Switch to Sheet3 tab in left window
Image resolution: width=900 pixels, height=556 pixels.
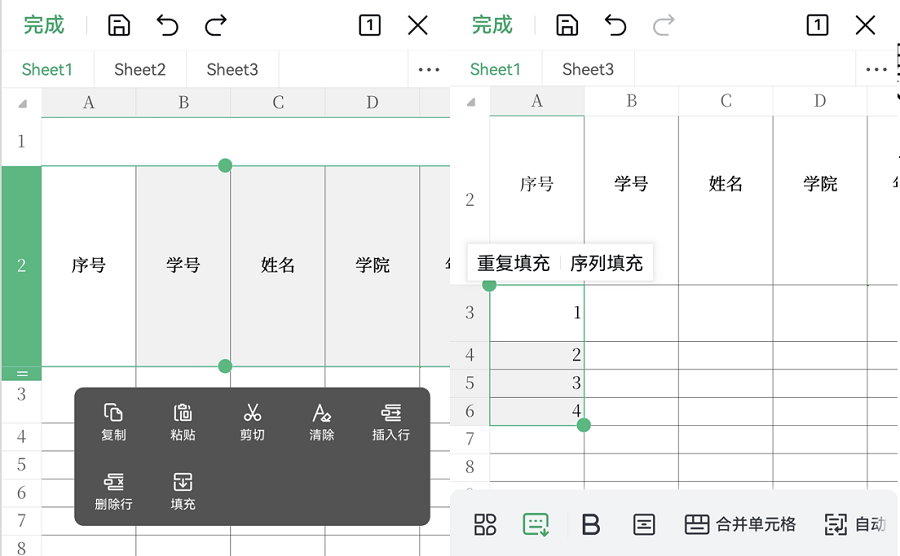click(232, 69)
